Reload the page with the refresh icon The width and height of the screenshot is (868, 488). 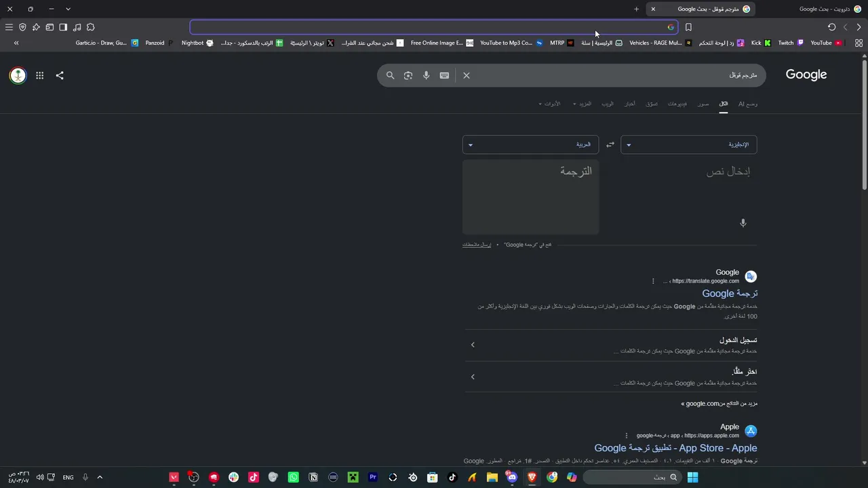(x=832, y=27)
